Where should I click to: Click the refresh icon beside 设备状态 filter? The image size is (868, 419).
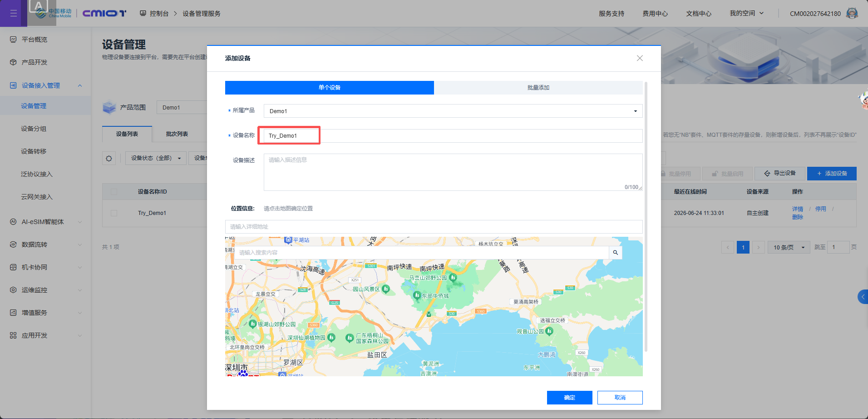click(109, 158)
